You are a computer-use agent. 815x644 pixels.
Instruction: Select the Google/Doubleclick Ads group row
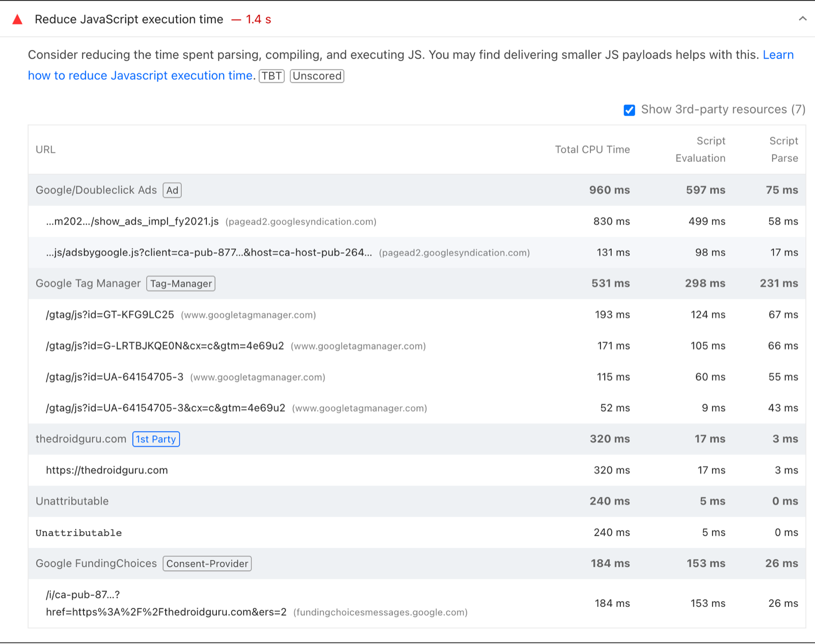(x=417, y=190)
